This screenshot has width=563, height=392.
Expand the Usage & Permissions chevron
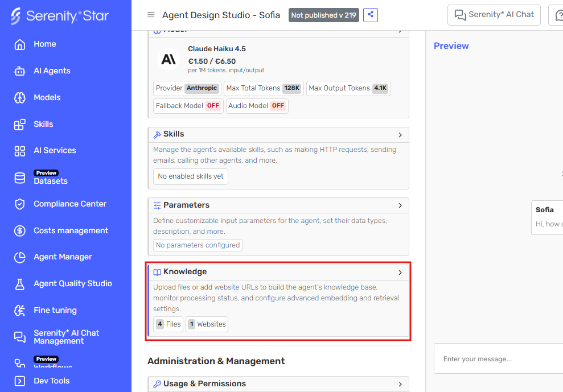pyautogui.click(x=400, y=385)
